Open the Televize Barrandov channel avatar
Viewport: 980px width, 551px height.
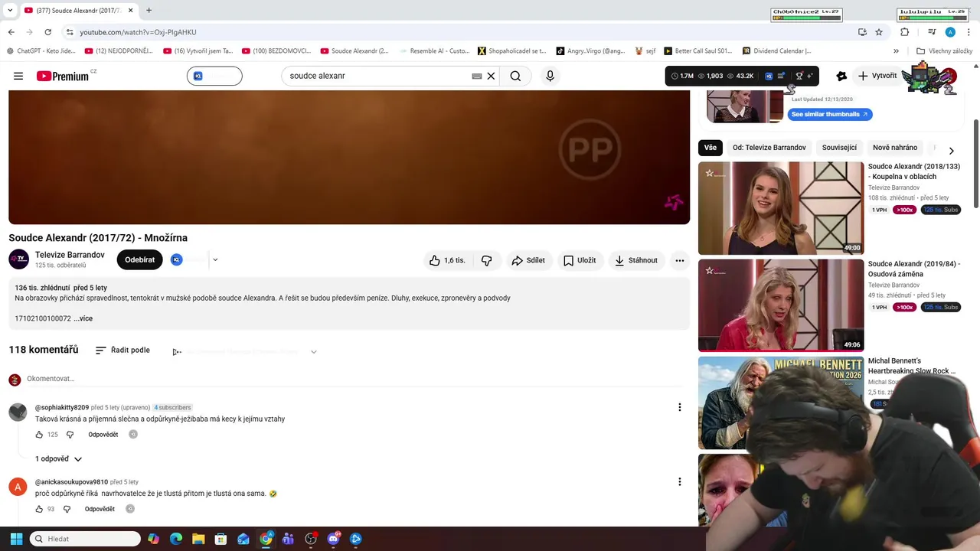pyautogui.click(x=18, y=259)
